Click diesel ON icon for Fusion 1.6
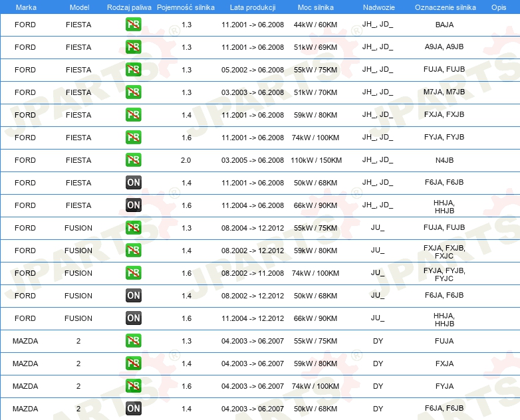This screenshot has width=520, height=420. 133,318
